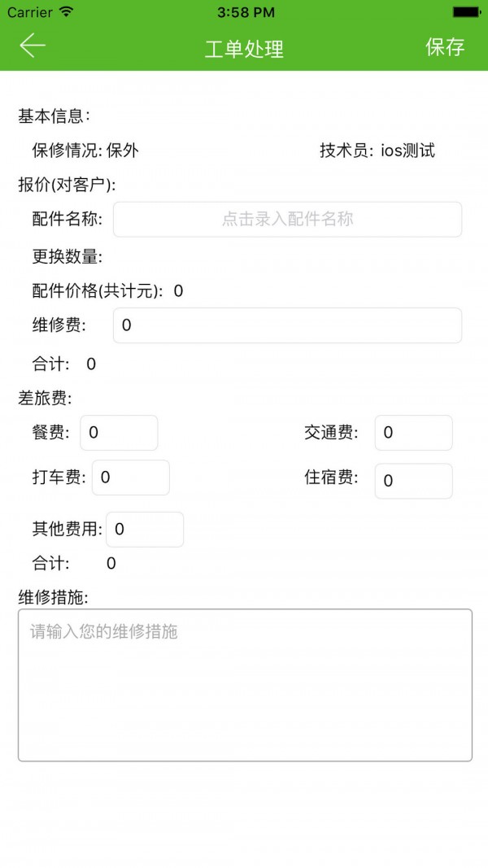Tap the 保存 save button

pos(445,47)
